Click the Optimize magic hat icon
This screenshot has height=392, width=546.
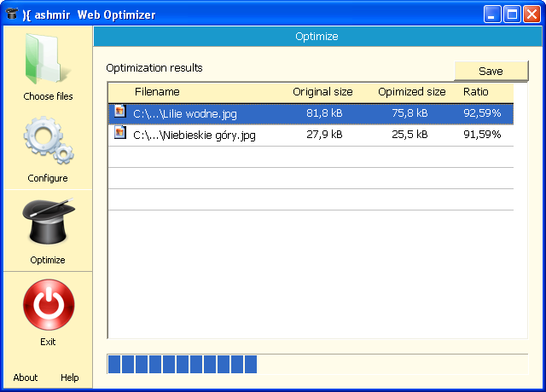[x=49, y=221]
